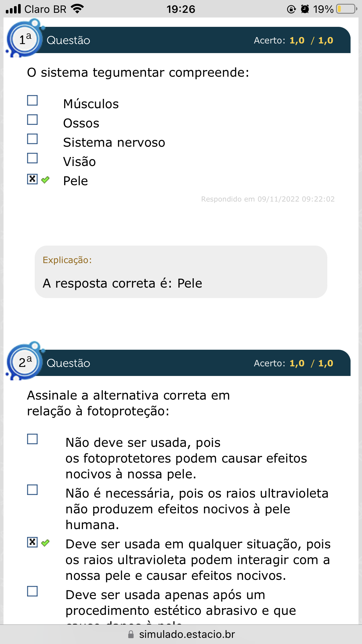Check 'Não deve ser usada' option box

click(32, 439)
